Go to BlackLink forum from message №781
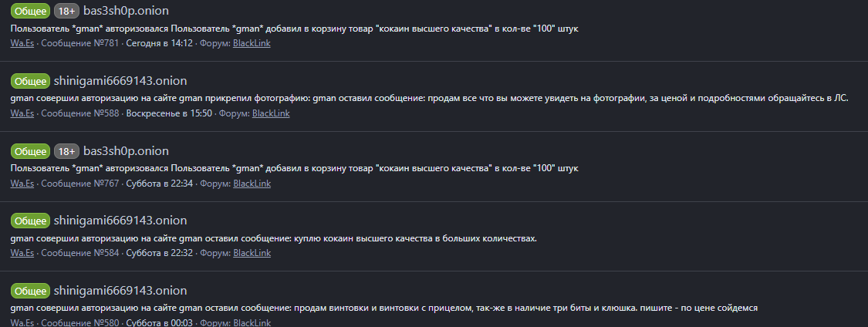868x327 pixels. [x=252, y=43]
